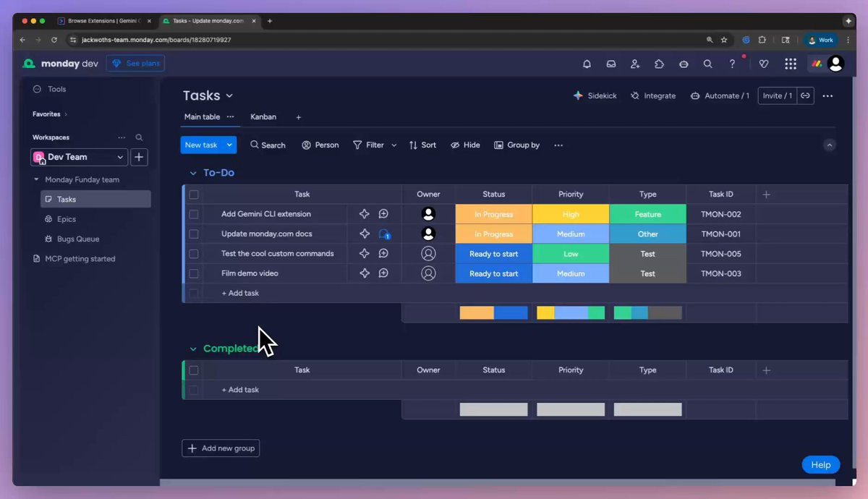This screenshot has height=499, width=868.
Task: Click See plans button
Action: (x=135, y=64)
